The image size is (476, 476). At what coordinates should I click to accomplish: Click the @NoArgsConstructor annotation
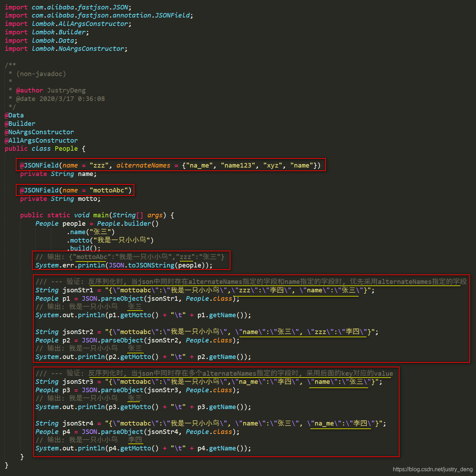39,132
